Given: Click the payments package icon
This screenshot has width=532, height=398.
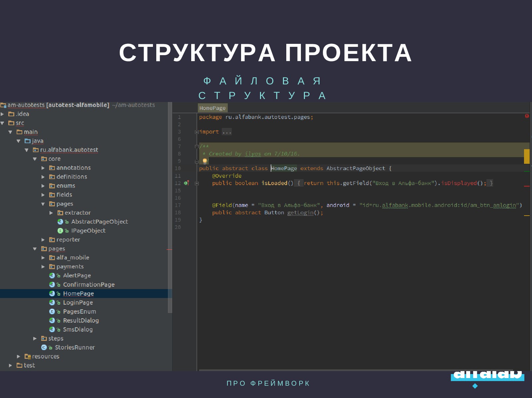Looking at the screenshot, I should 52,266.
